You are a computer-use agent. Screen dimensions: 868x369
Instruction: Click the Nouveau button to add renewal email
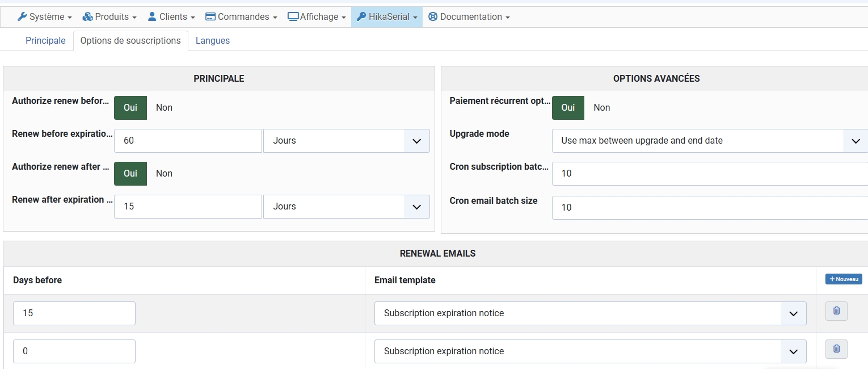tap(844, 279)
